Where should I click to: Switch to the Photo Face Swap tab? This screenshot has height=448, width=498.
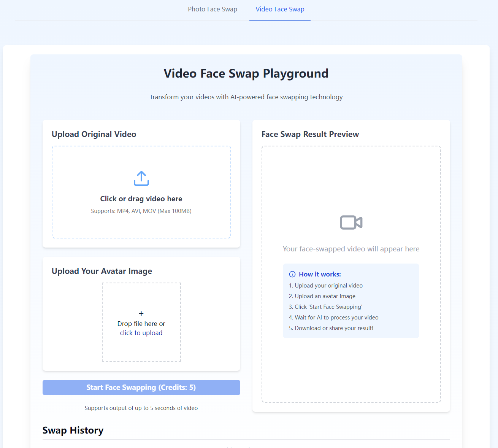tap(213, 10)
